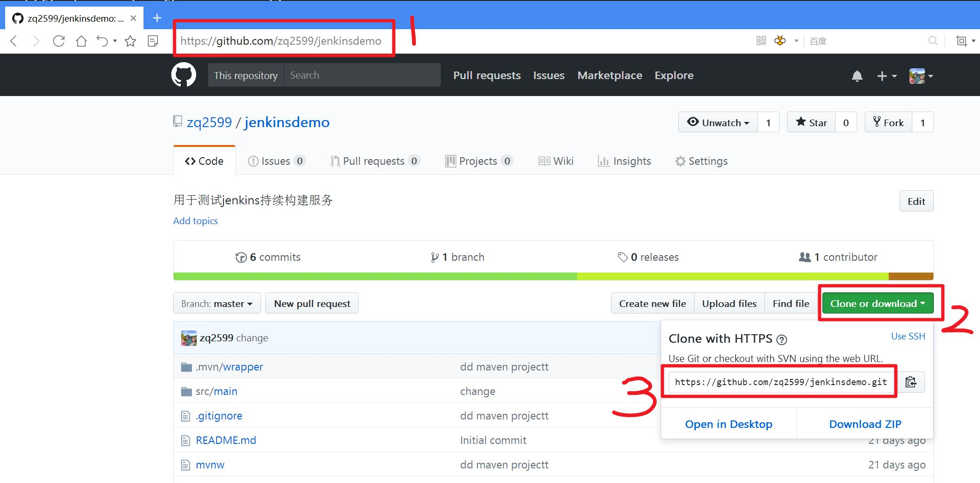Star the jenkinsdemo repository
The image size is (980, 483).
(x=811, y=122)
